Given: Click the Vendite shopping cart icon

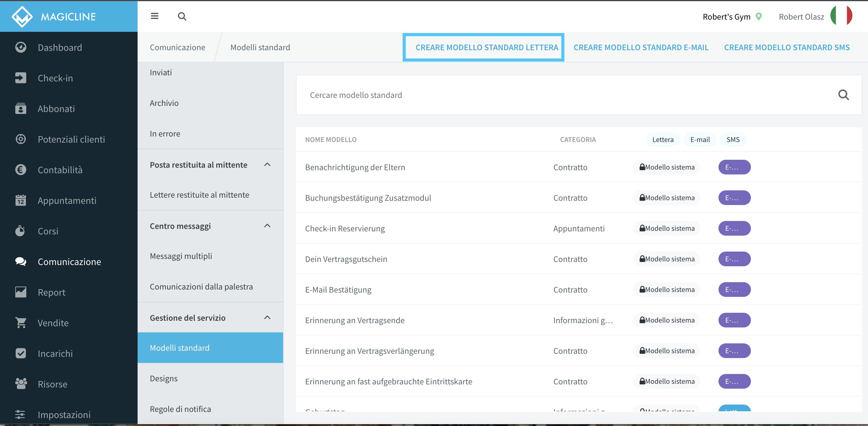Looking at the screenshot, I should pyautogui.click(x=20, y=323).
